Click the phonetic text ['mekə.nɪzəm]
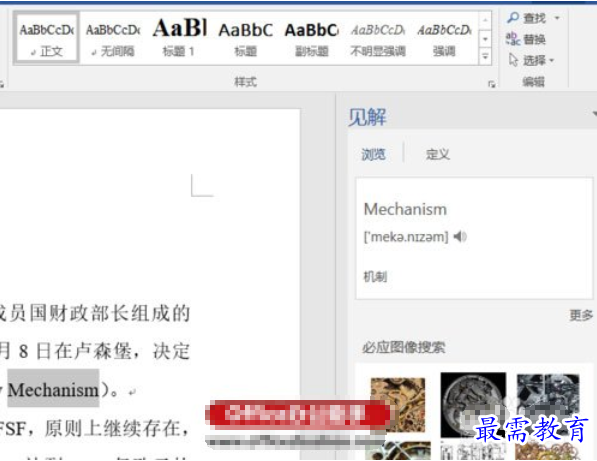This screenshot has height=461, width=597. click(x=406, y=237)
